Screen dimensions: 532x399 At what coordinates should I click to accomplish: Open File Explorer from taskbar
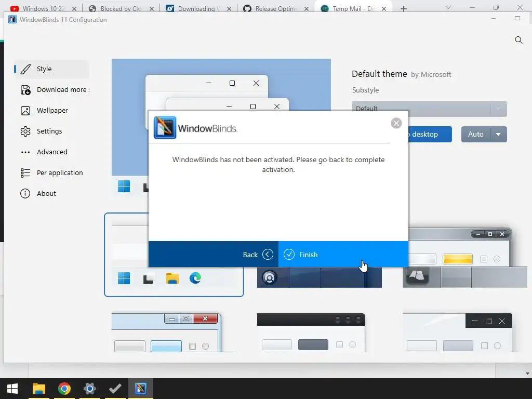pos(38,389)
